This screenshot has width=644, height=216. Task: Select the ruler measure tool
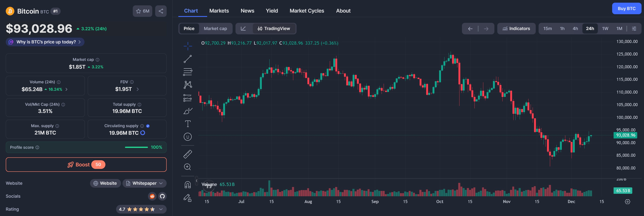187,154
